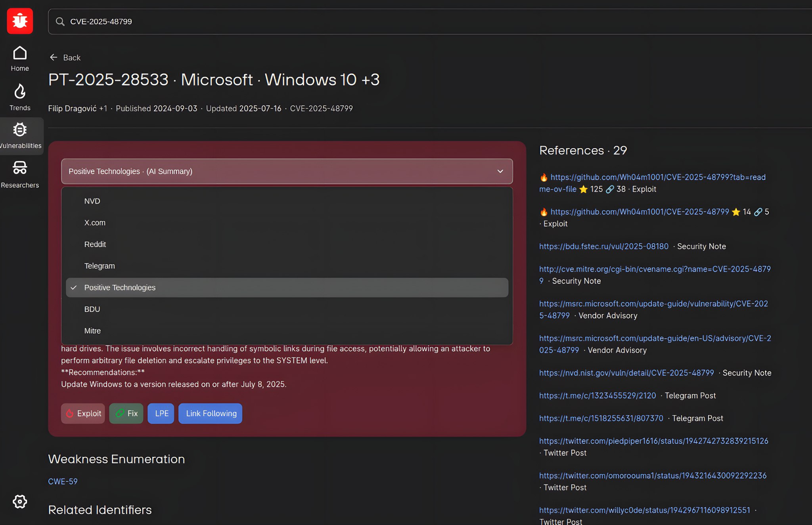Viewport: 812px width, 525px height.
Task: Click the Link Following tag
Action: pyautogui.click(x=211, y=413)
